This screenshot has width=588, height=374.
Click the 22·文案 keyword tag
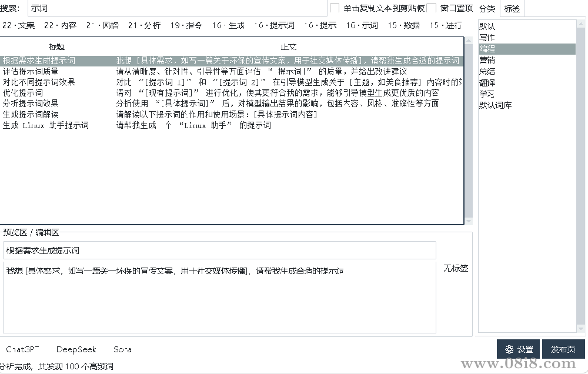pyautogui.click(x=19, y=25)
